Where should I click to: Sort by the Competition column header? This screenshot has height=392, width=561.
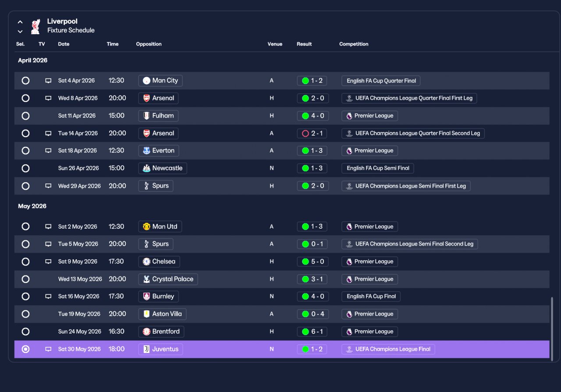tap(354, 44)
